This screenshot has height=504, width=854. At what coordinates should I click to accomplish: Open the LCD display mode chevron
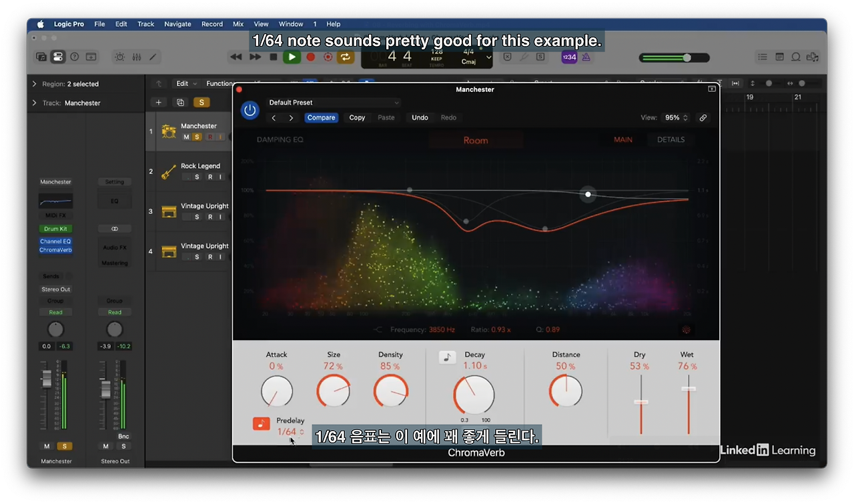click(x=489, y=57)
